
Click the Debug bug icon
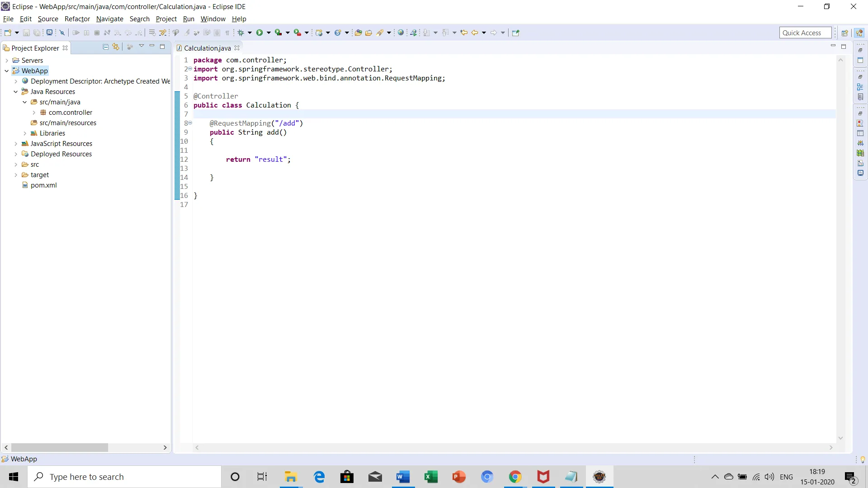(241, 33)
